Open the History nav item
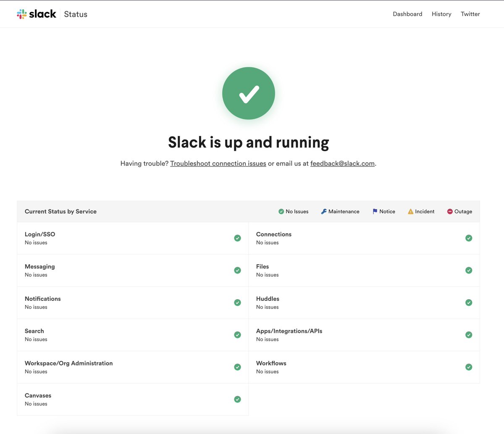The height and width of the screenshot is (434, 504). click(441, 14)
